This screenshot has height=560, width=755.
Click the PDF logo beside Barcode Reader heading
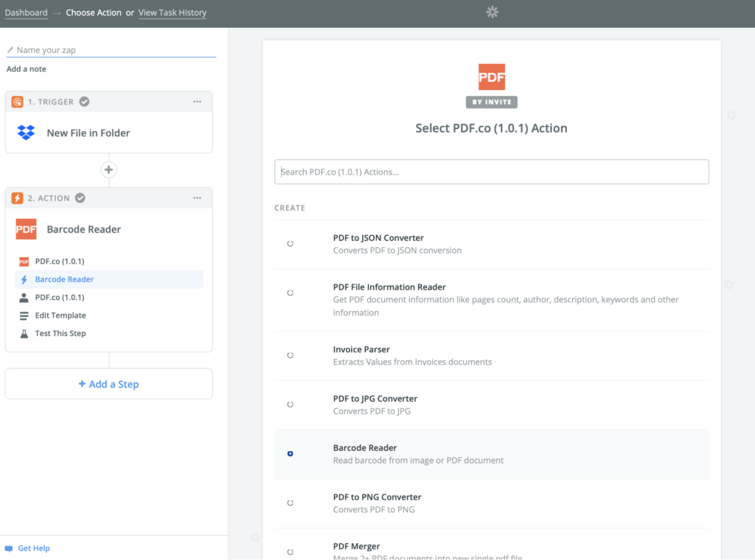click(x=26, y=229)
